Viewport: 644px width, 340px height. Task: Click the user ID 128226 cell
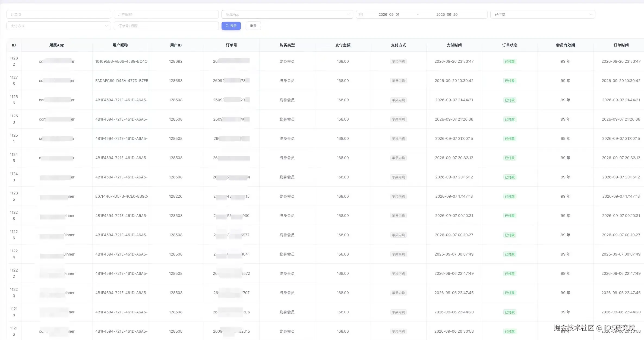click(x=176, y=196)
